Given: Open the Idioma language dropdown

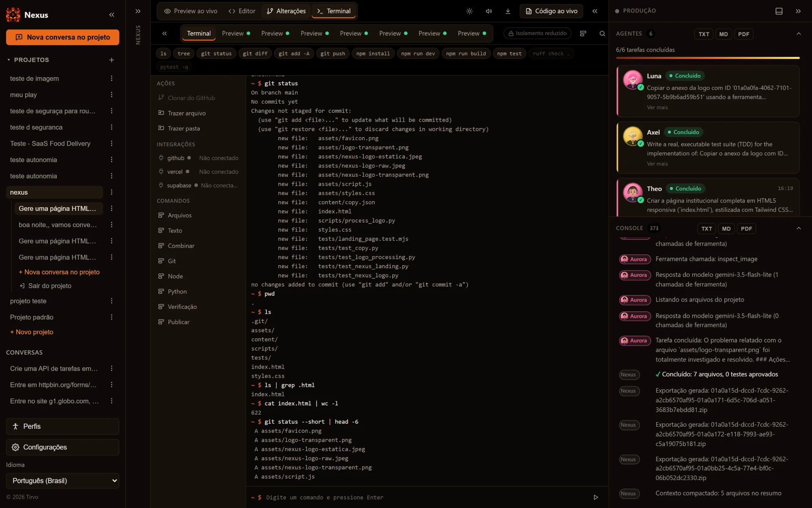Looking at the screenshot, I should pyautogui.click(x=63, y=481).
